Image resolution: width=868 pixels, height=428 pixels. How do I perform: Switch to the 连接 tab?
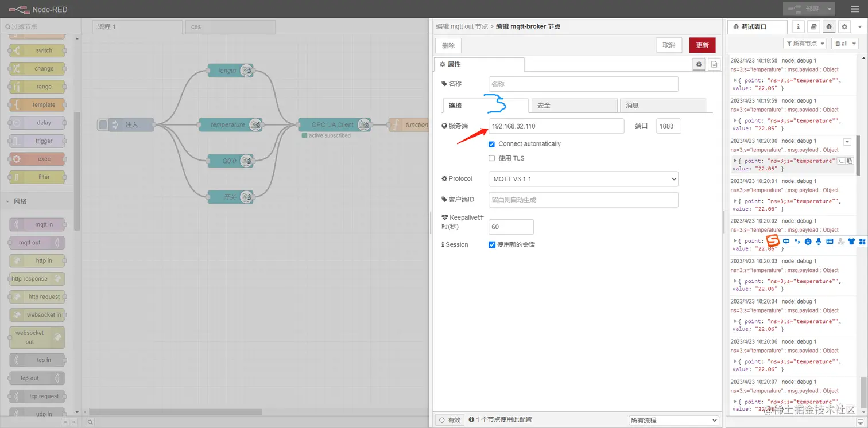point(486,106)
